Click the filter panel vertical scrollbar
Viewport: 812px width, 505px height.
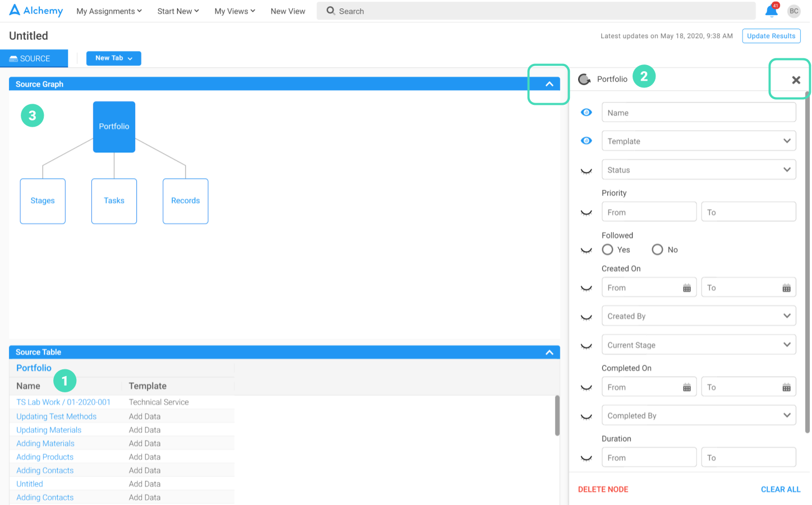(808, 262)
